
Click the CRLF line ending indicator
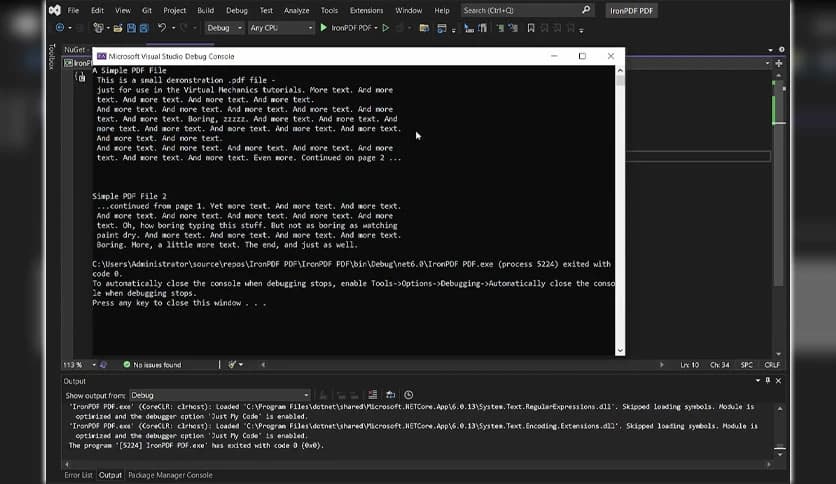tap(772, 365)
